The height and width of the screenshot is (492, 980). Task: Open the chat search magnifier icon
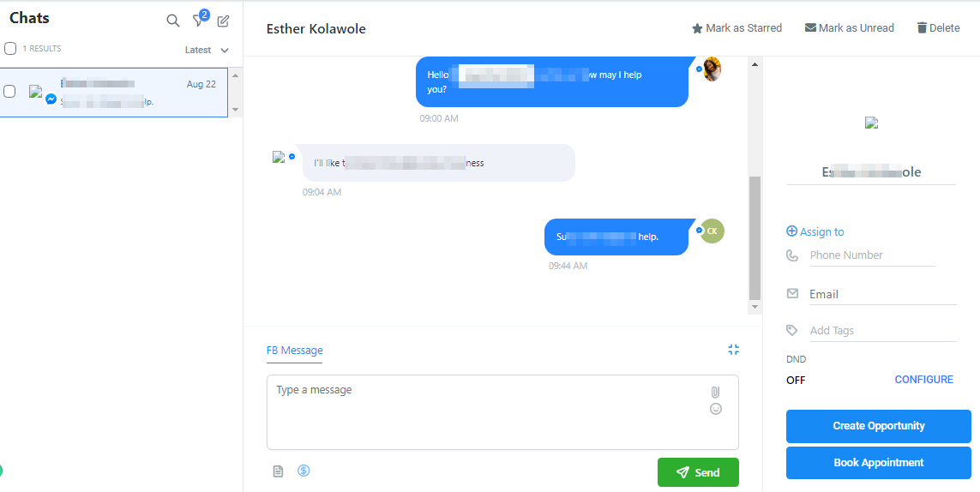pos(173,21)
